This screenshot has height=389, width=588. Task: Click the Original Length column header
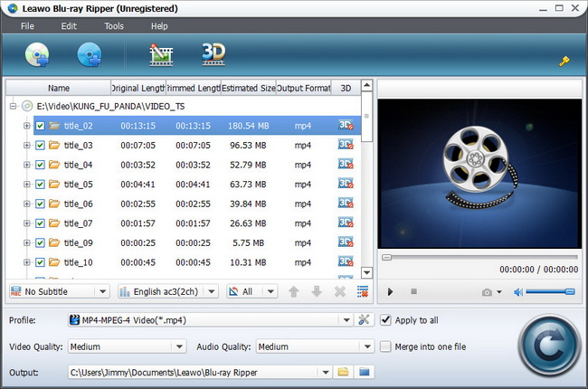click(x=138, y=88)
